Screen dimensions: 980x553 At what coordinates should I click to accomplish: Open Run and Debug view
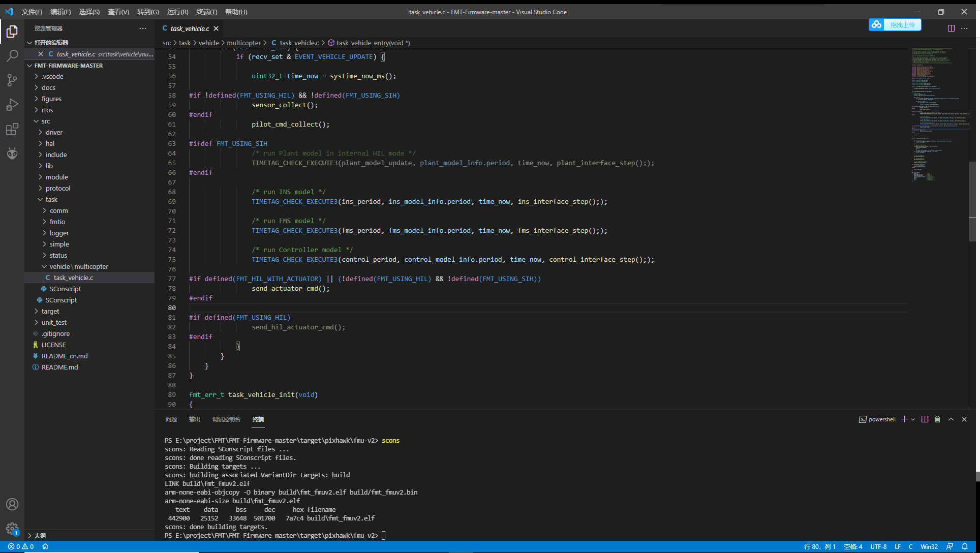(x=12, y=105)
